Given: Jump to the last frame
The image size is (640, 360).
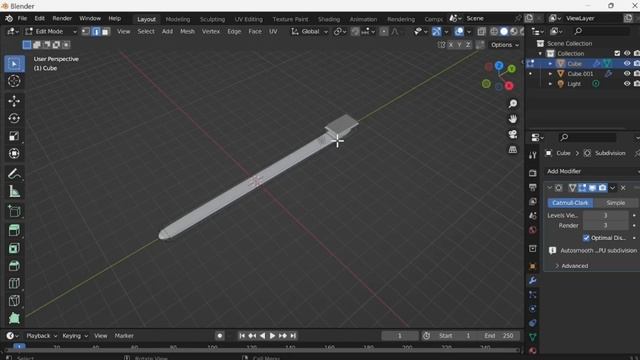Looking at the screenshot, I should pos(293,336).
